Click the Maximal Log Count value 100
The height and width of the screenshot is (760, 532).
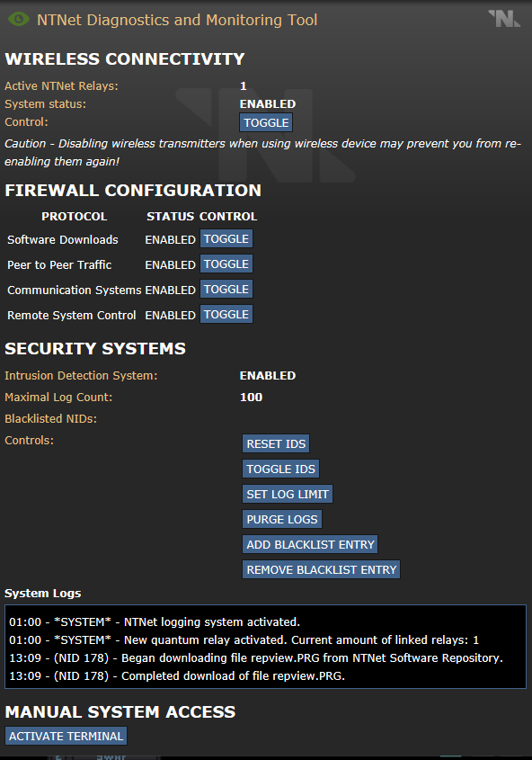[251, 397]
